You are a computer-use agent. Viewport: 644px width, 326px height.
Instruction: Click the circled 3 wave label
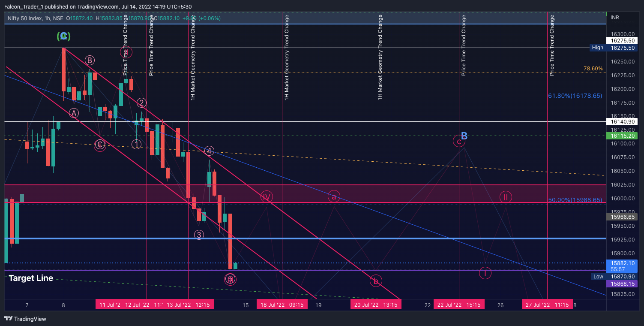tap(199, 235)
